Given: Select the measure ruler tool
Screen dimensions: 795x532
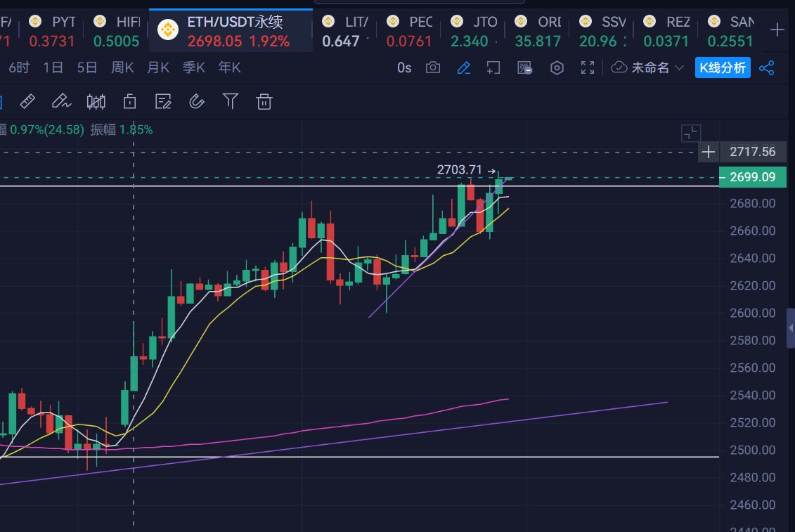Looking at the screenshot, I should 27,101.
